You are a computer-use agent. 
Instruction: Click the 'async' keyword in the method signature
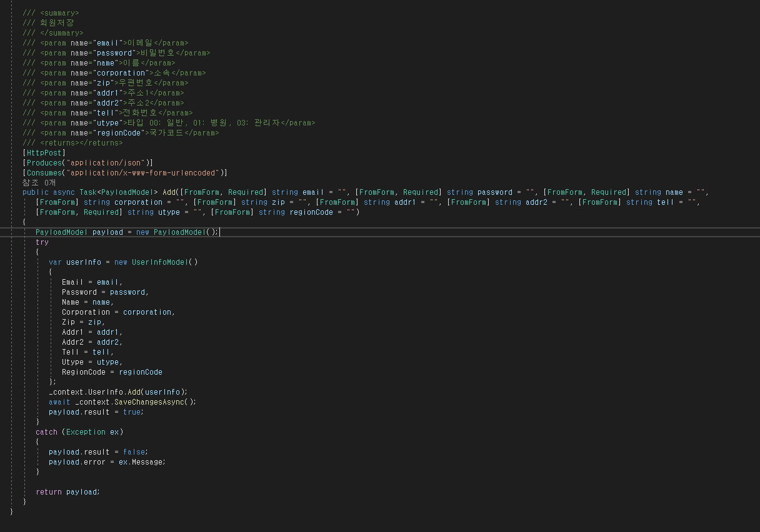point(64,192)
